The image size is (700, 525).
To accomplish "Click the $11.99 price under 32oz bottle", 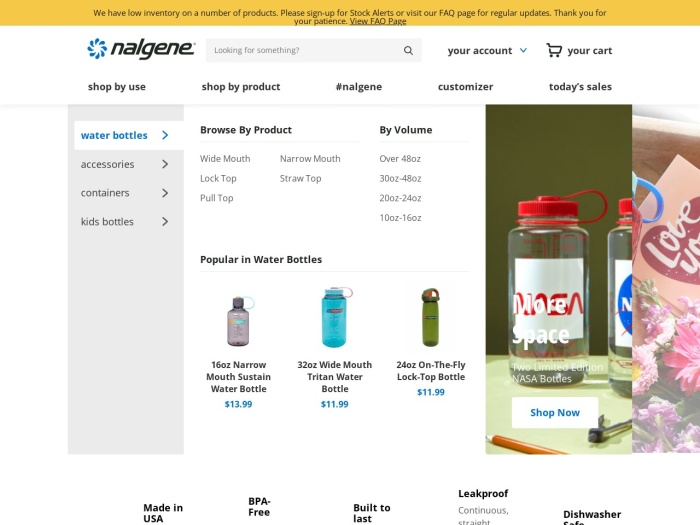I will click(335, 404).
